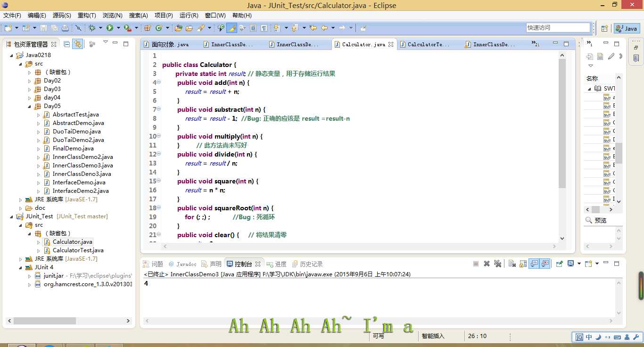The image size is (644, 347).
Task: Click the Show Whitespace Characters pilcrow icon
Action: pyautogui.click(x=264, y=28)
